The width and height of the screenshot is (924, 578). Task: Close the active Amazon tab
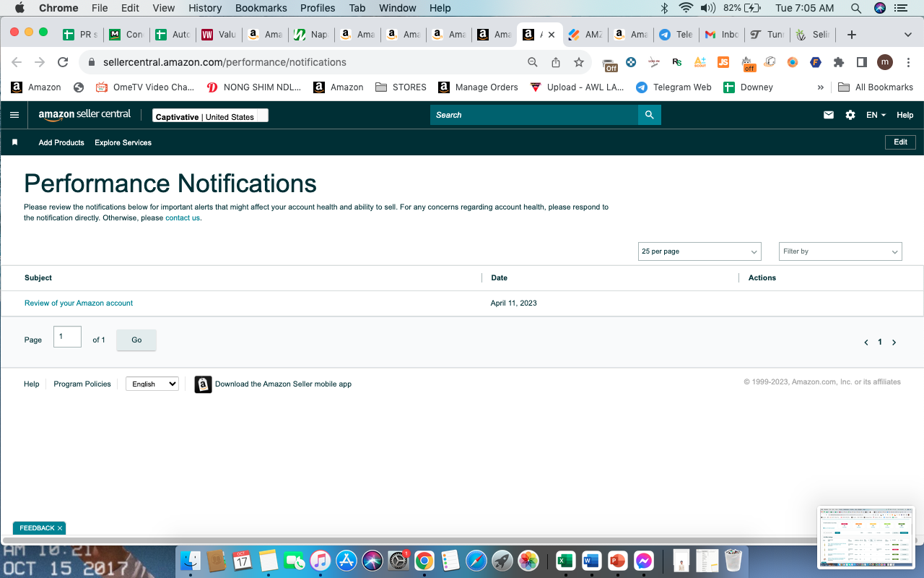coord(552,35)
